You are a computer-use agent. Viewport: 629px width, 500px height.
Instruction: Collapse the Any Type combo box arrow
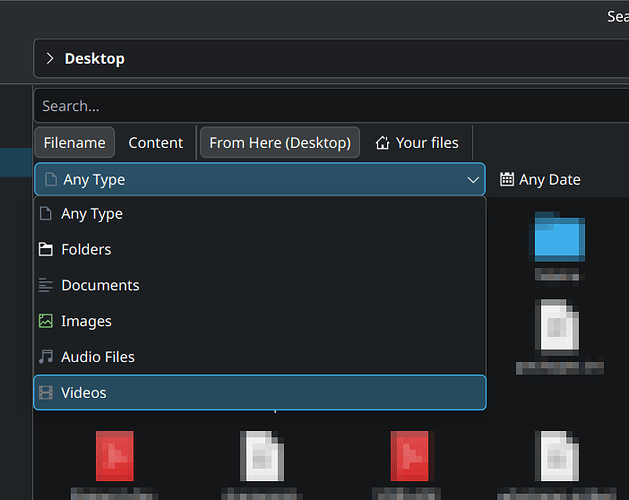473,180
